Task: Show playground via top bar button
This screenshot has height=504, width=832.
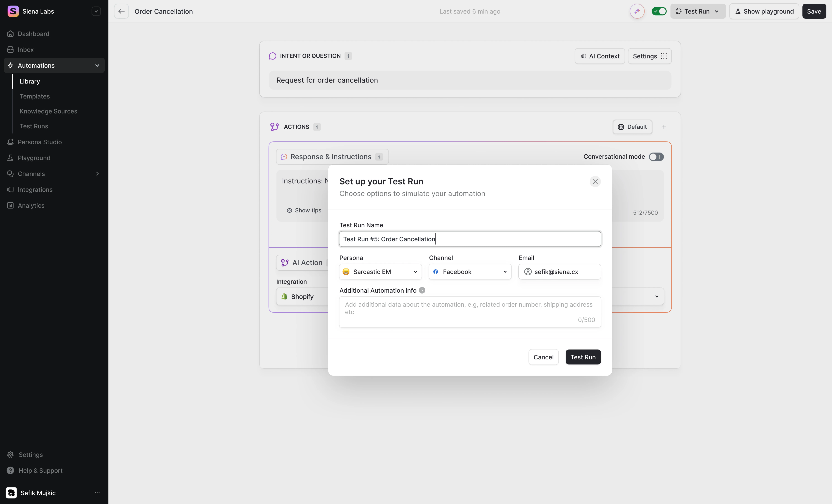Action: [764, 11]
